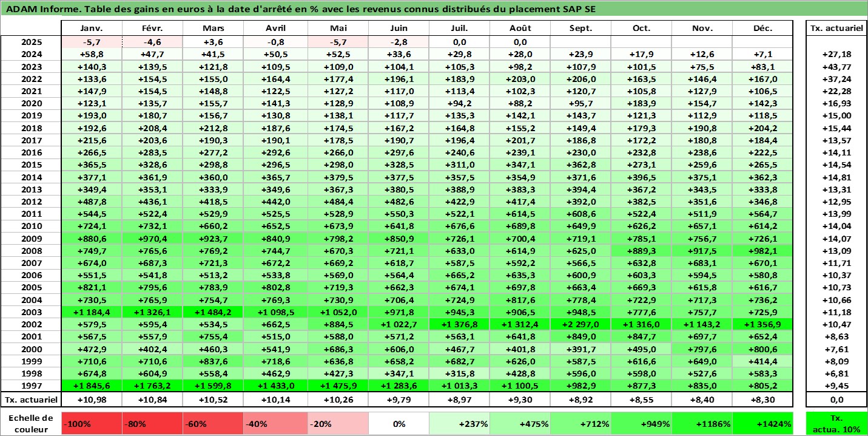Viewport: 868px width, 436px height.
Task: Click the 2009 year row label
Action: click(x=31, y=239)
